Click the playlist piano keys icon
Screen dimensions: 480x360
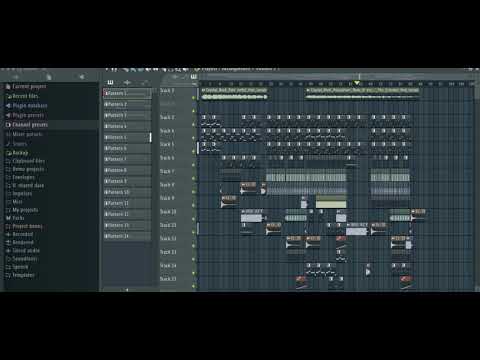coord(194,77)
